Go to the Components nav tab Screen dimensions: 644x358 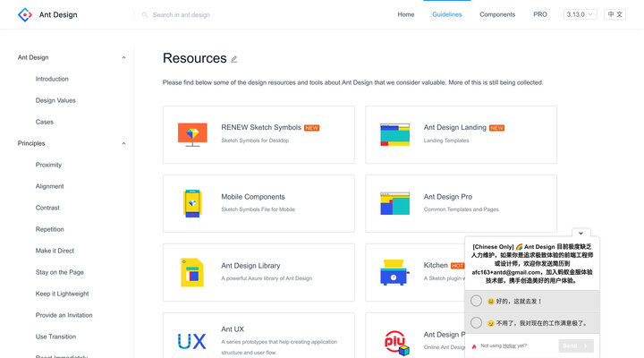point(497,14)
